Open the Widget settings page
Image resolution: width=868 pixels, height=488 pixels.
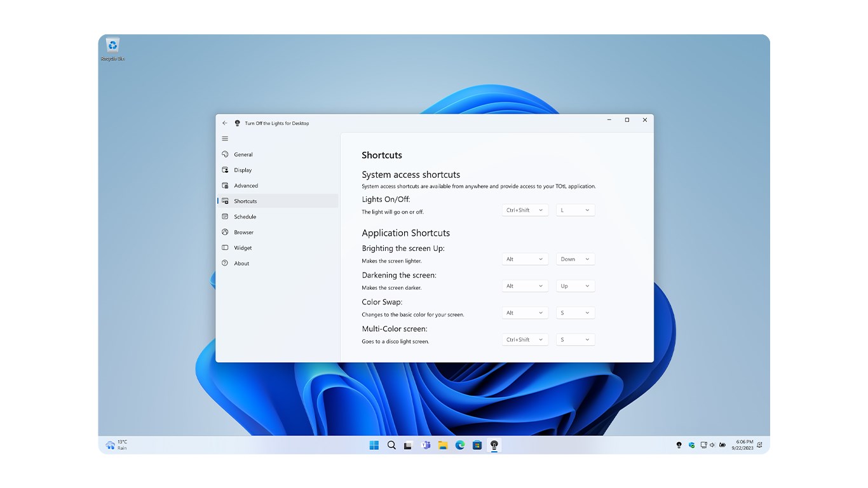(277, 248)
